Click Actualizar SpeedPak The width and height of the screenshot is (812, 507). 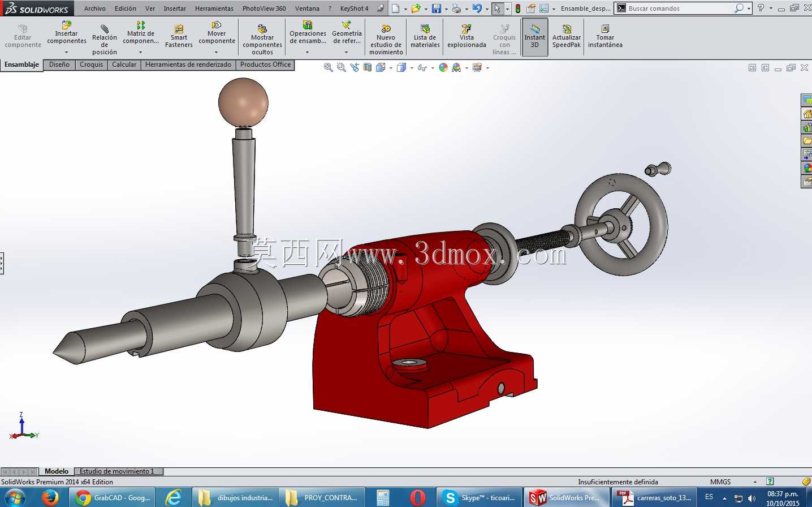[x=567, y=37]
